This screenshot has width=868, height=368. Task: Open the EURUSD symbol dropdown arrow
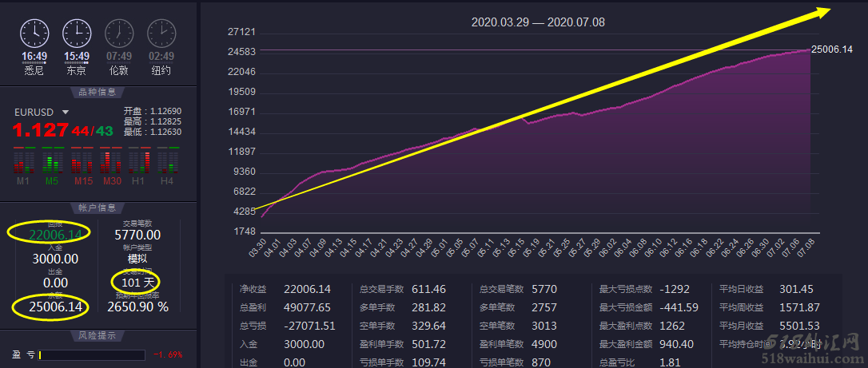point(66,113)
